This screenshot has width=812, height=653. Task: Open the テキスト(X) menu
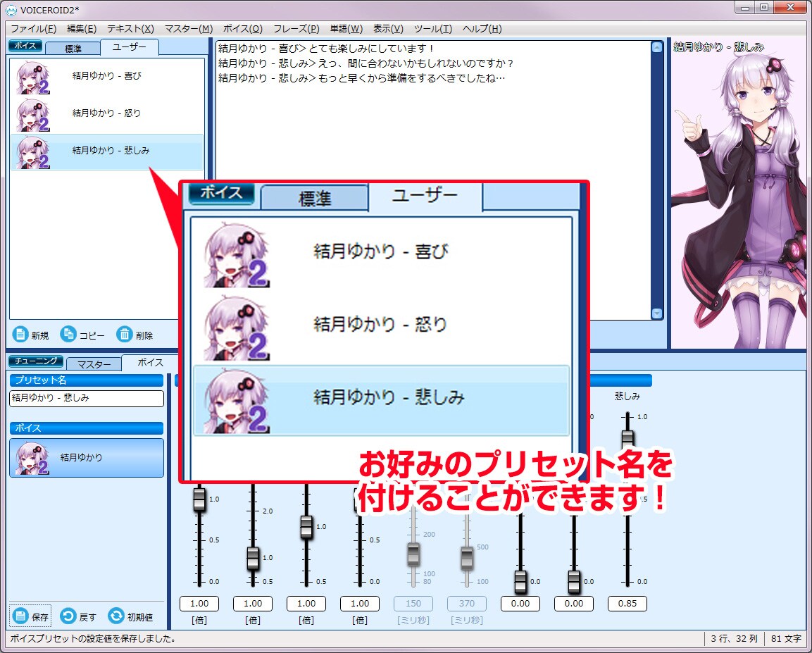click(x=130, y=28)
